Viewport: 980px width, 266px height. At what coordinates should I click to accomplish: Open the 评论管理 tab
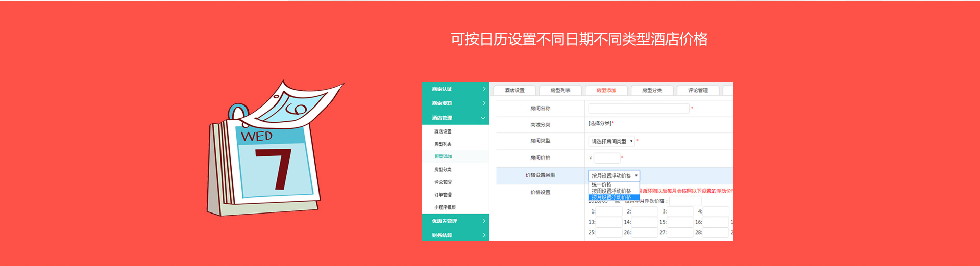click(698, 91)
